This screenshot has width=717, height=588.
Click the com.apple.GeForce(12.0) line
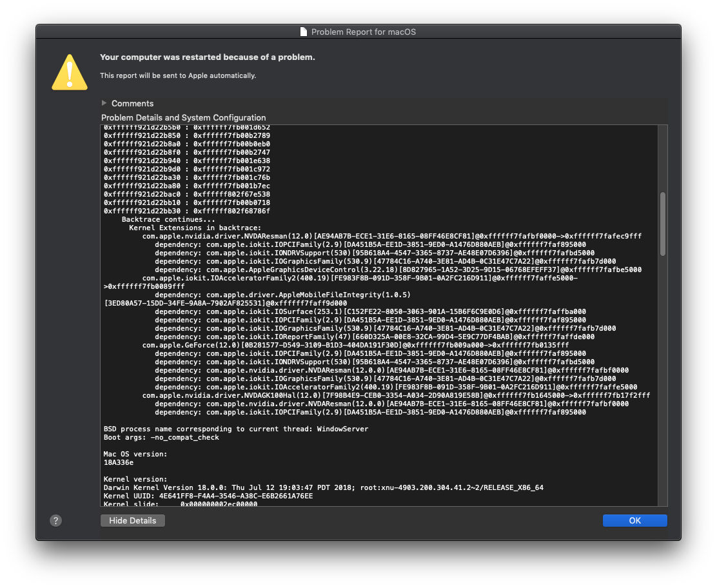[356, 345]
